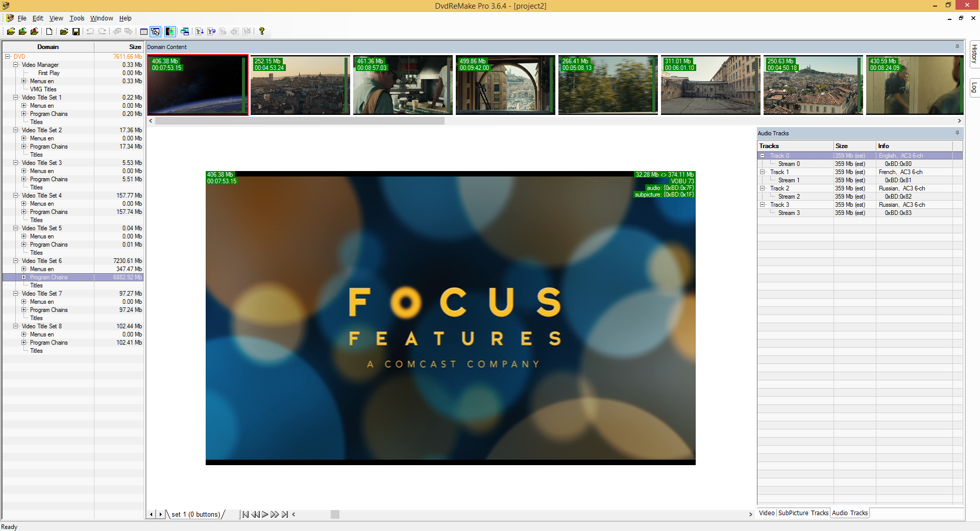Screen dimensions: 980x531
Task: Click the first open-DVD folder icon
Action: point(11,32)
